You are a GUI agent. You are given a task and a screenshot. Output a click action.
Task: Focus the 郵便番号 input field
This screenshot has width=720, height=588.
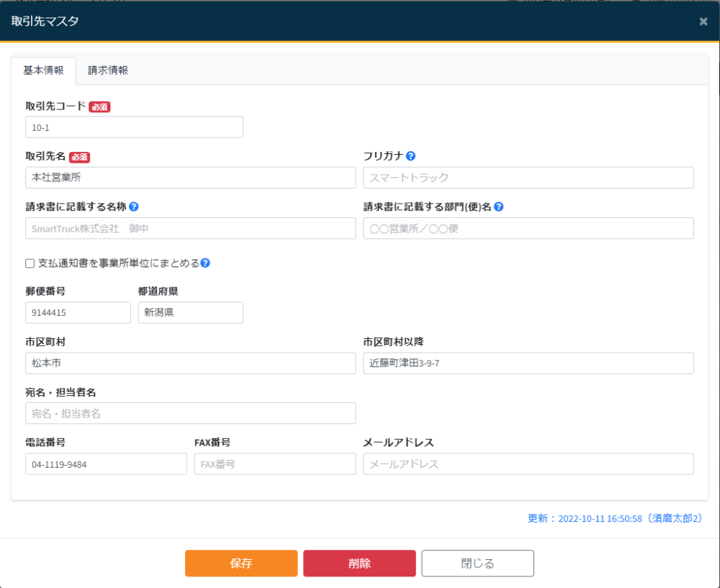coord(78,313)
